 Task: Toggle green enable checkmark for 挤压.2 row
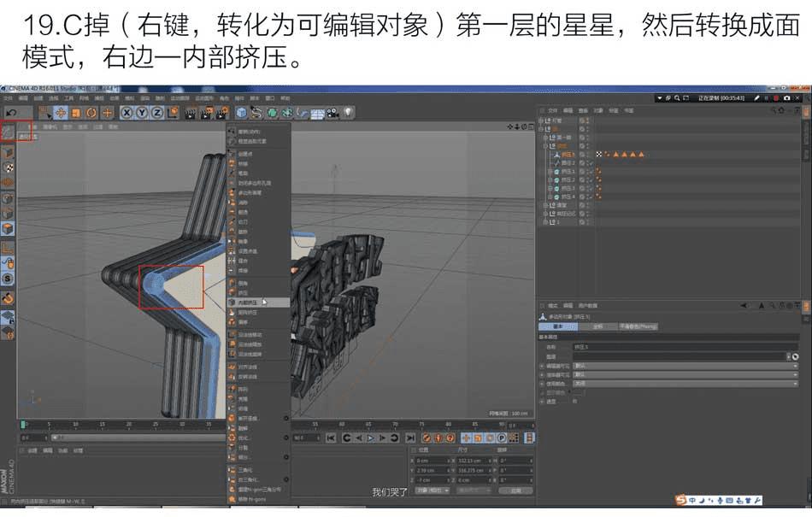point(591,179)
